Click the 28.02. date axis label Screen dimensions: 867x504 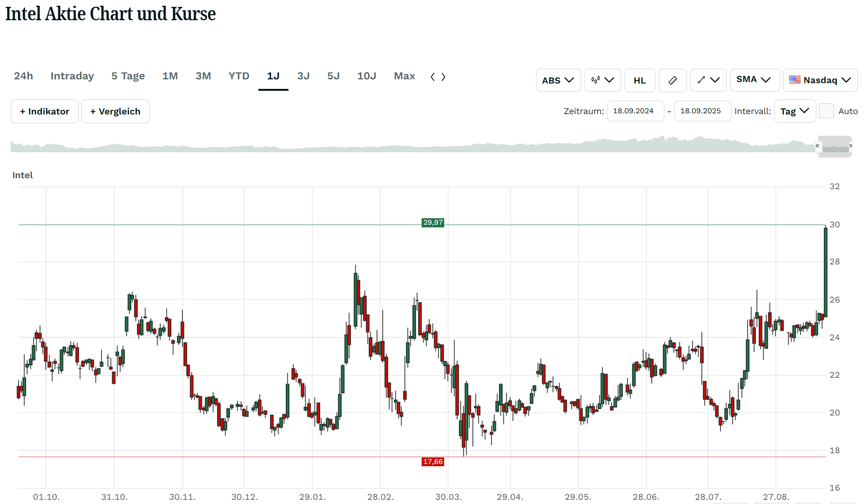click(x=380, y=497)
